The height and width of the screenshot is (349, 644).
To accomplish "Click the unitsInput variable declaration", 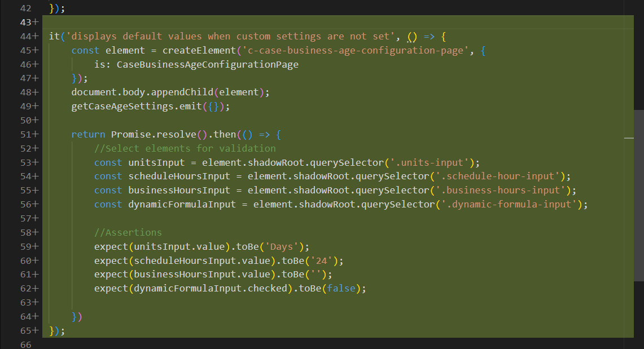I will (156, 163).
